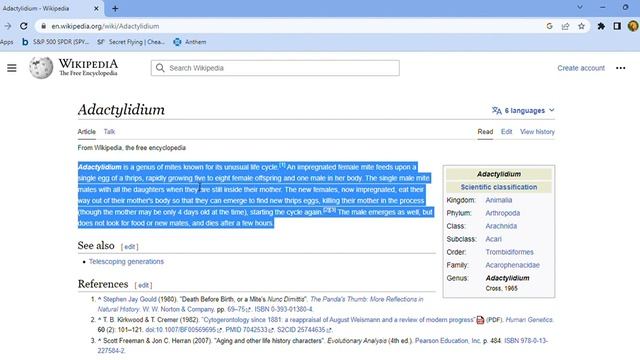Open the Acari subclass link
This screenshot has width=640, height=360.
(493, 239)
